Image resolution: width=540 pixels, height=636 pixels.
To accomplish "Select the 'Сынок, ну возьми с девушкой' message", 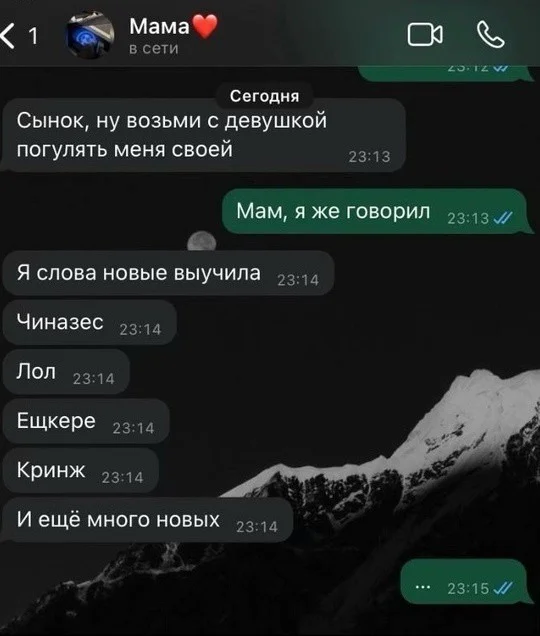I will pyautogui.click(x=203, y=135).
